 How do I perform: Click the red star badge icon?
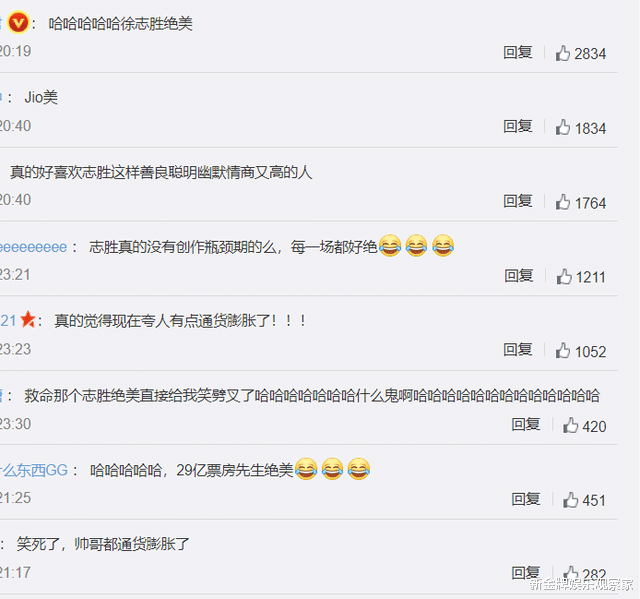[28, 319]
